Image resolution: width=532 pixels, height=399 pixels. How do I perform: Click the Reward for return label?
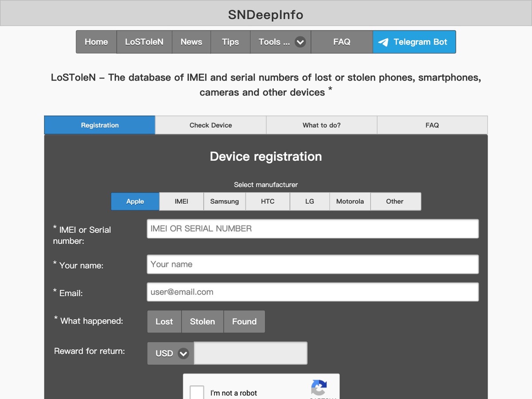point(90,351)
